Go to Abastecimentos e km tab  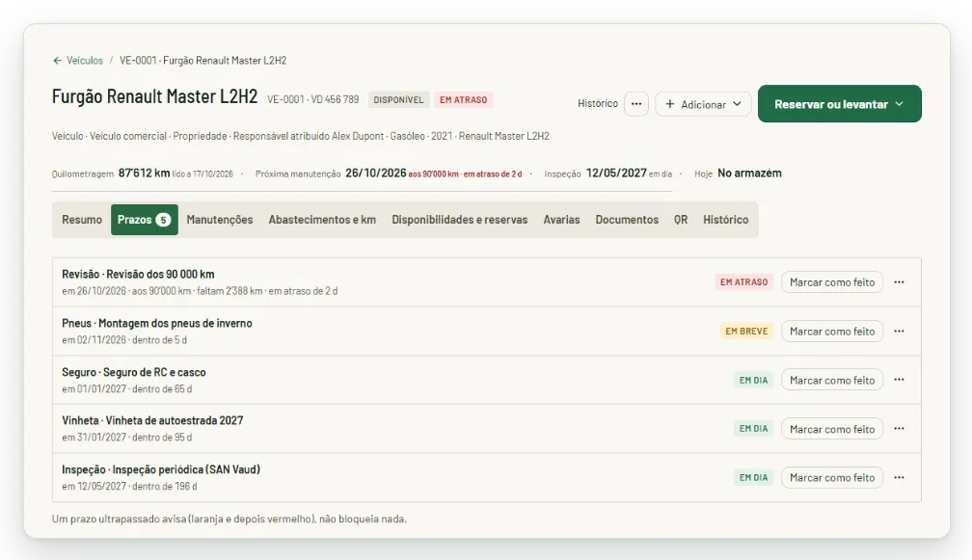pos(322,220)
